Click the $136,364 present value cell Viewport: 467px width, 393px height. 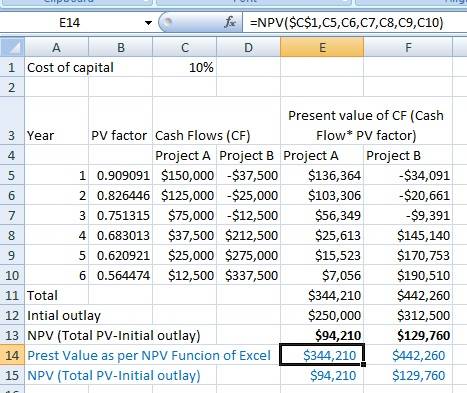pyautogui.click(x=322, y=175)
